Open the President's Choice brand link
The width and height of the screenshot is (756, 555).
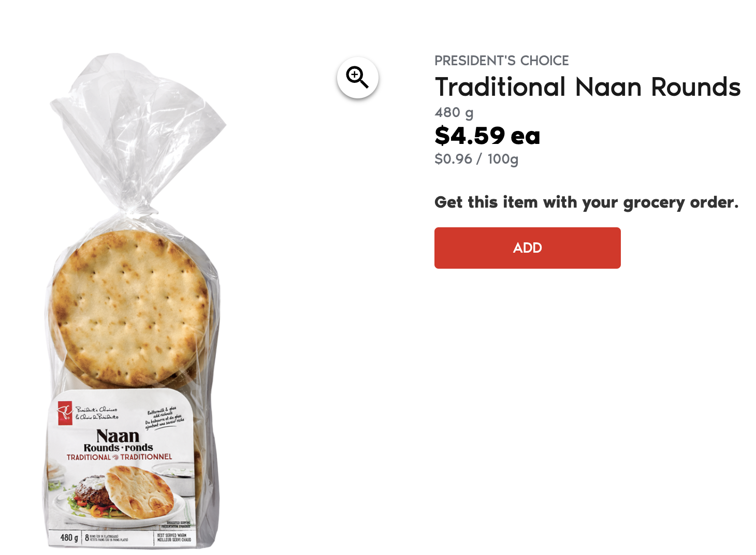click(501, 61)
